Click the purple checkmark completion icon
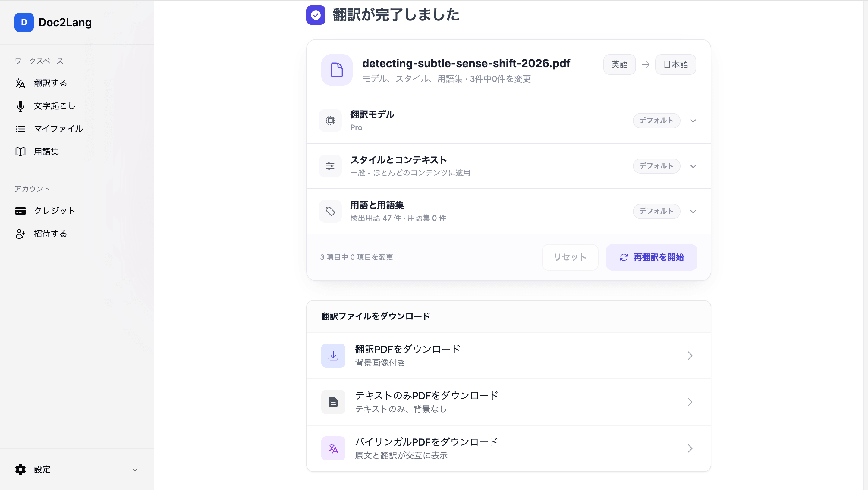 [316, 15]
